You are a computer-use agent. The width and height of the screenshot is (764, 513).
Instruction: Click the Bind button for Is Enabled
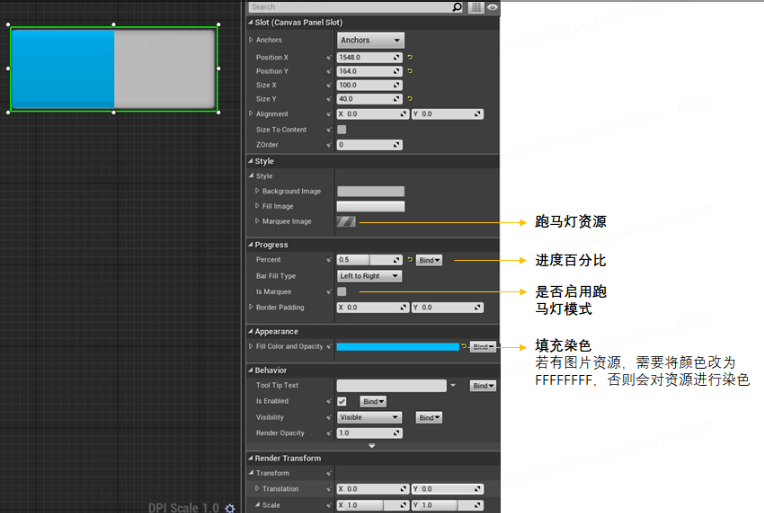point(373,401)
